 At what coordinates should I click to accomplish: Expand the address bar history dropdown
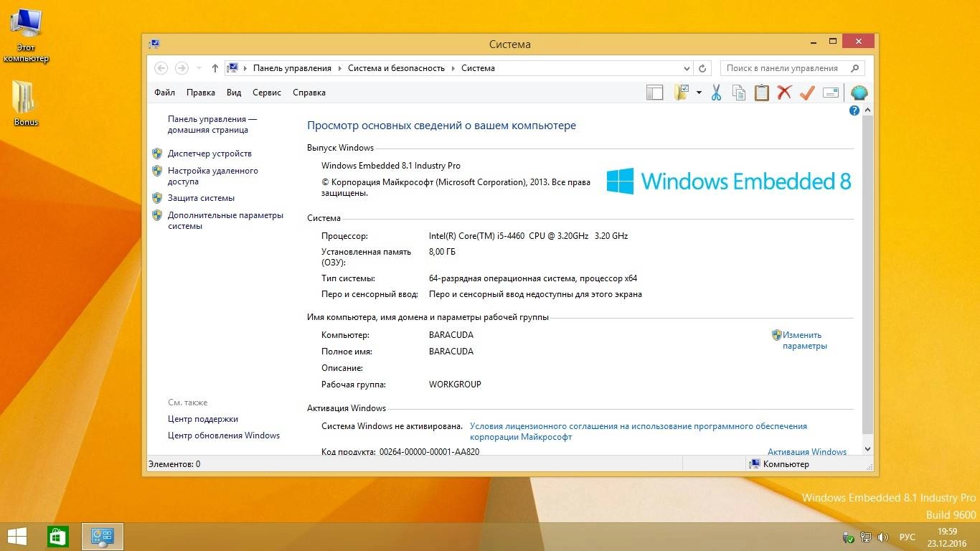tap(687, 68)
